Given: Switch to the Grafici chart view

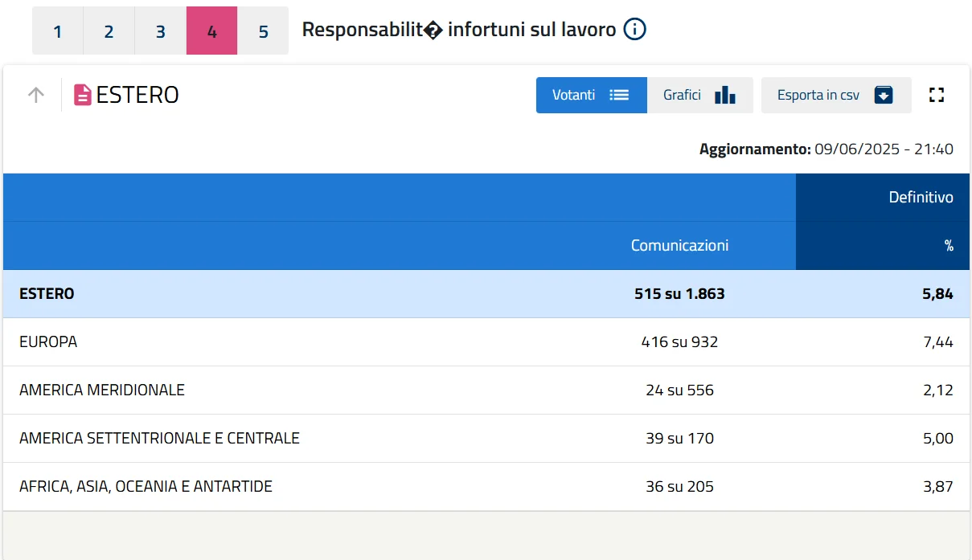Looking at the screenshot, I should pyautogui.click(x=683, y=95).
